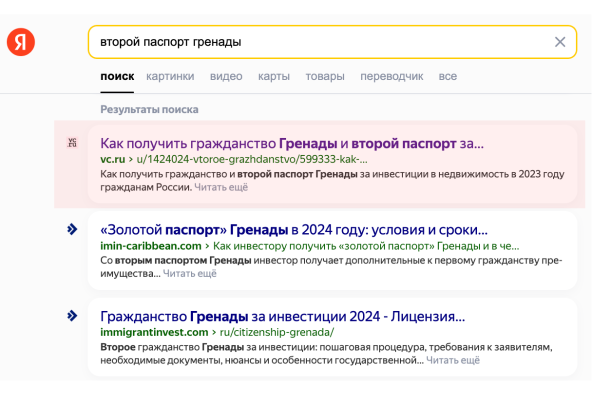Click the vc.ru favicon icon
Image resolution: width=600 pixels, height=400 pixels.
click(x=72, y=143)
